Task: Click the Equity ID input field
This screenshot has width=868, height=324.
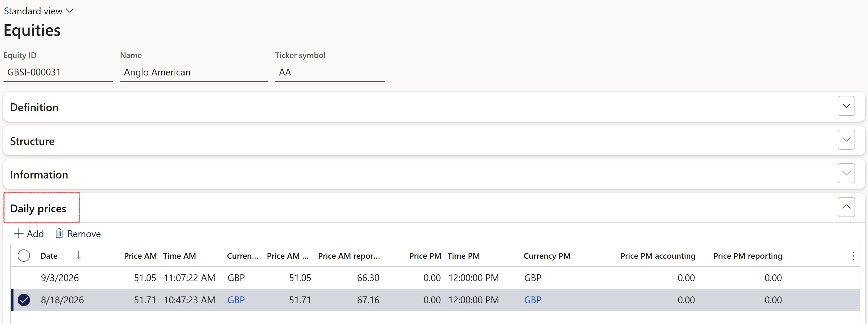Action: coord(58,72)
